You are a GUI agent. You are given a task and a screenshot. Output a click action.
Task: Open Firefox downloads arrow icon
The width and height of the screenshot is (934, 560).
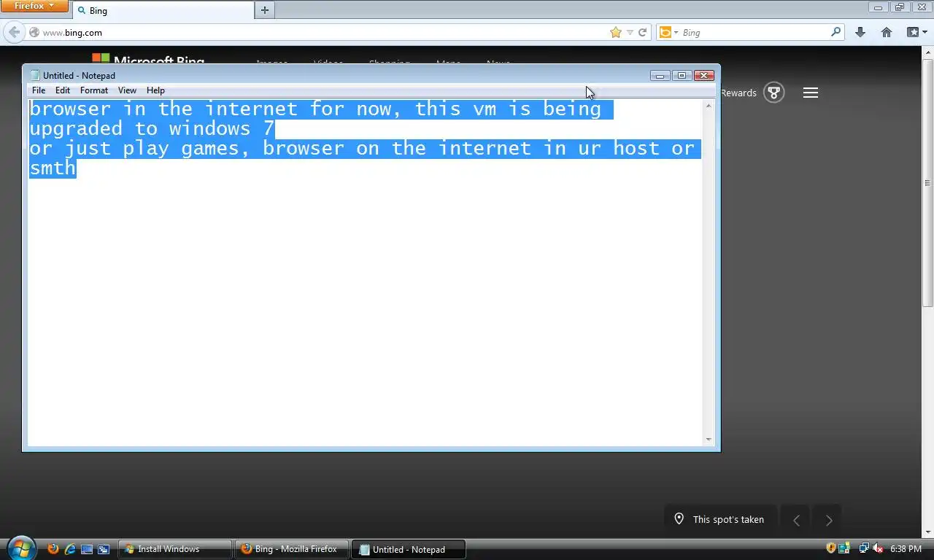click(x=860, y=32)
